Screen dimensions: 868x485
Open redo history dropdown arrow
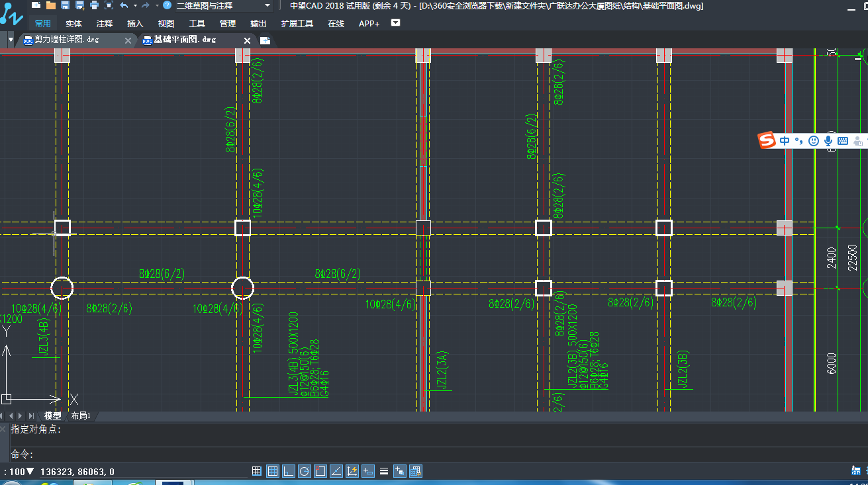(157, 5)
